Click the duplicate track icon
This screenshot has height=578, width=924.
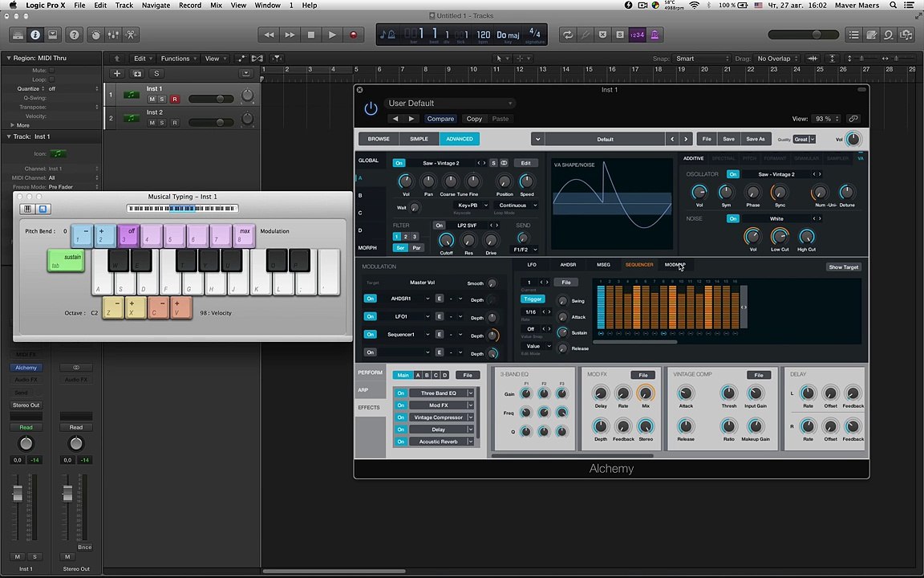click(x=137, y=74)
